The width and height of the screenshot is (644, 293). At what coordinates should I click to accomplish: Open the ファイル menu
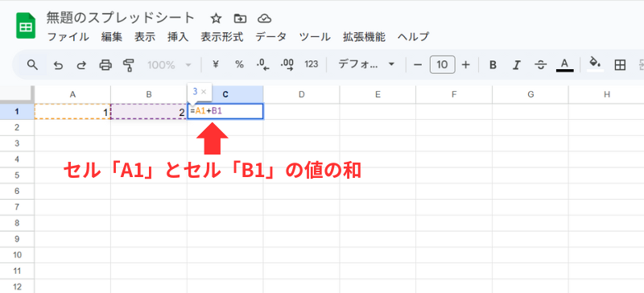click(68, 37)
